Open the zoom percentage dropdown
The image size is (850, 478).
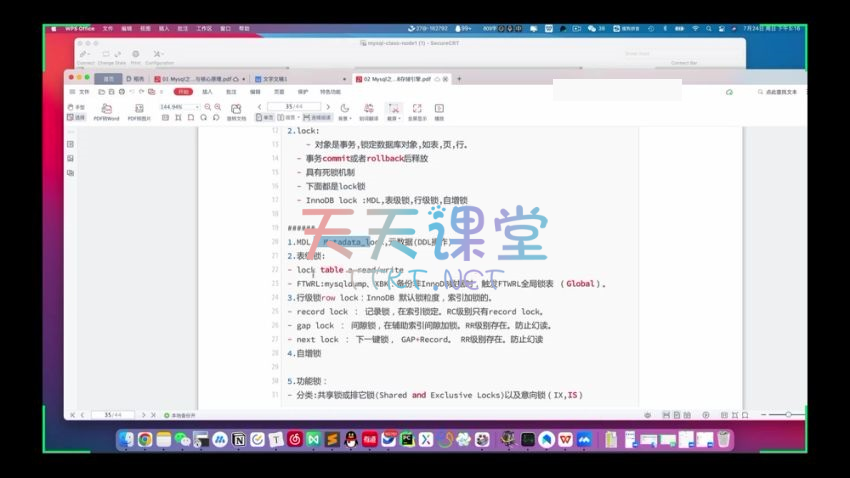click(196, 106)
